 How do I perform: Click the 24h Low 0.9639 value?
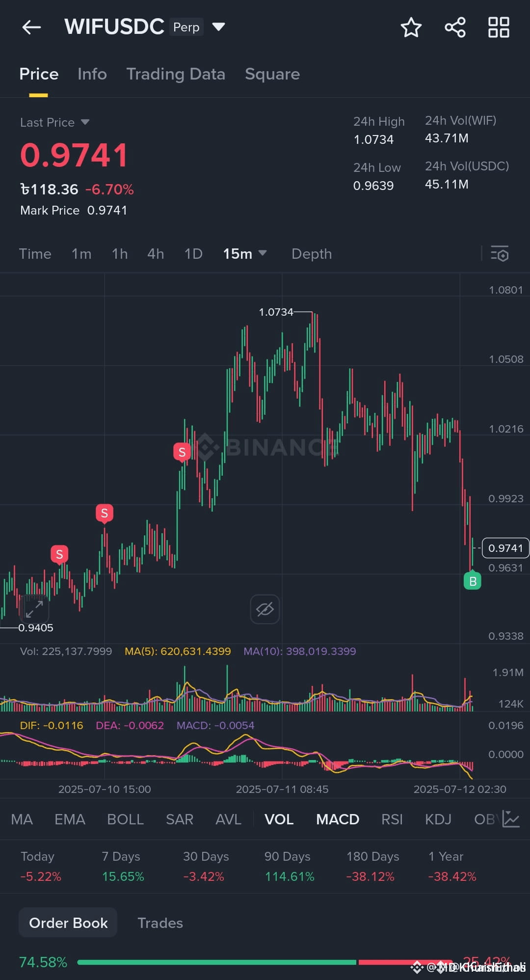coord(373,186)
